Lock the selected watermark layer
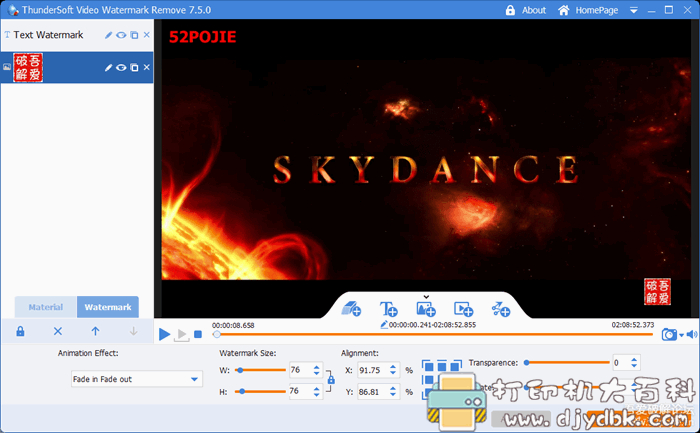Image resolution: width=700 pixels, height=433 pixels. [20, 331]
